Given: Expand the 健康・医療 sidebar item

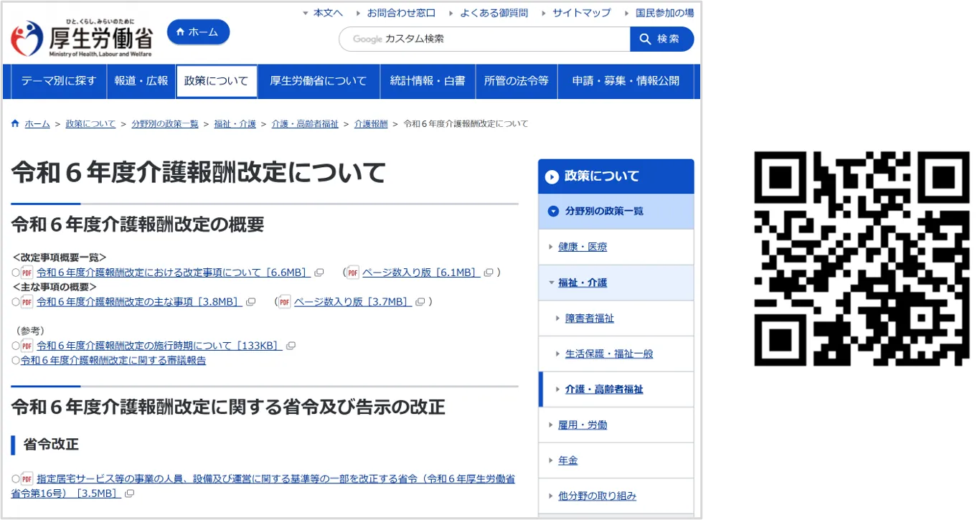Looking at the screenshot, I should pos(616,247).
